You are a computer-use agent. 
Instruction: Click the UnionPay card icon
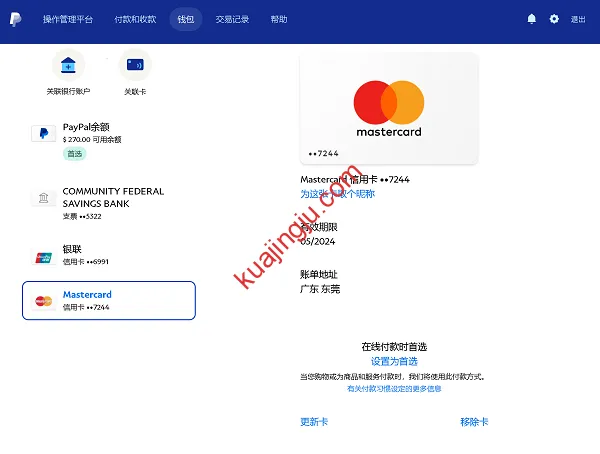pos(43,256)
